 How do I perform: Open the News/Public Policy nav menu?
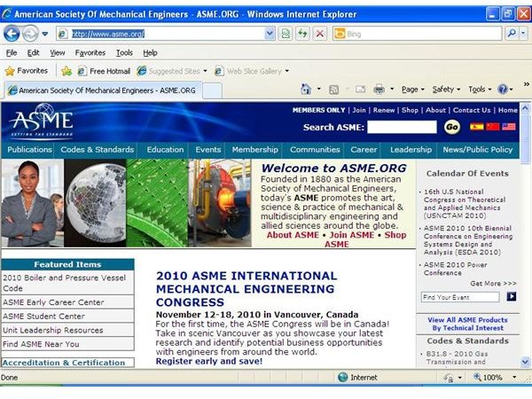478,150
